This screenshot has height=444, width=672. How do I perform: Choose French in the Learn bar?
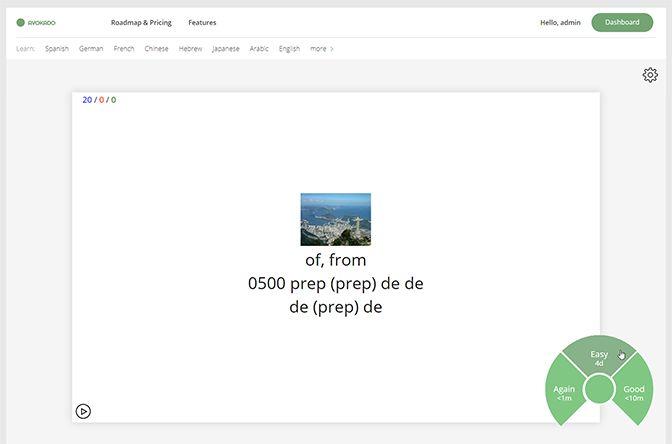click(x=124, y=48)
